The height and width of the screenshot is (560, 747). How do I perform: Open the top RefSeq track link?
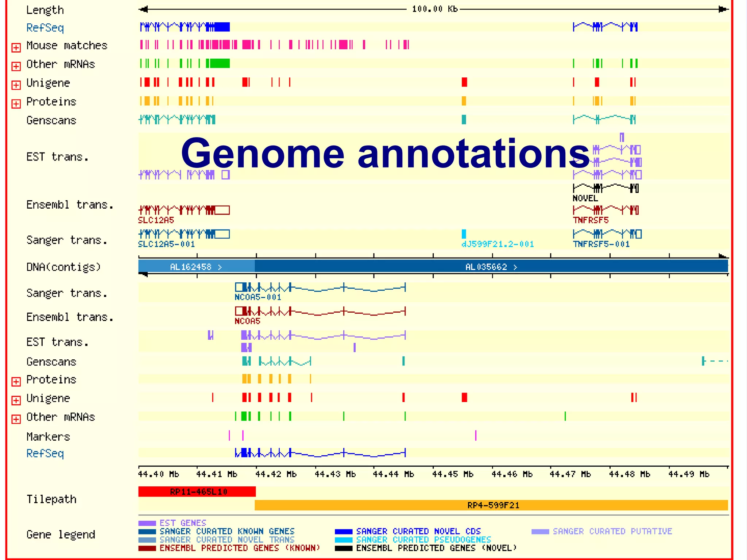tap(45, 28)
